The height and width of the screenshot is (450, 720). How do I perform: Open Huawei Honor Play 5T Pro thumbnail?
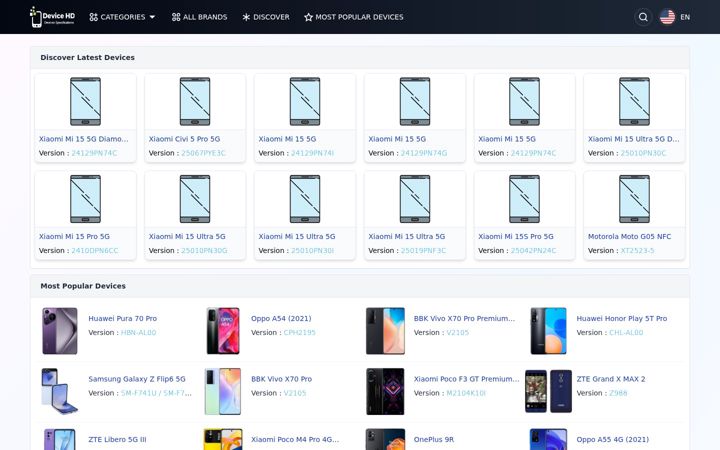pos(548,331)
